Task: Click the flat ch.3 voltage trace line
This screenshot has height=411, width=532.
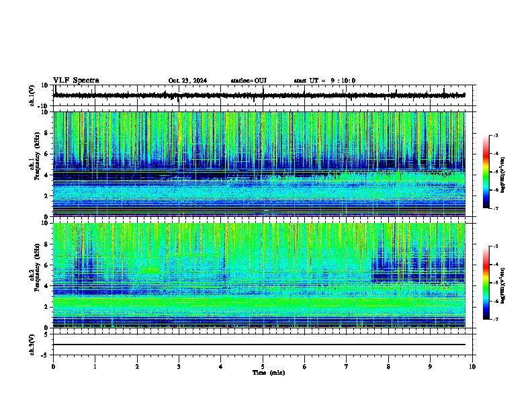Action: tap(259, 345)
